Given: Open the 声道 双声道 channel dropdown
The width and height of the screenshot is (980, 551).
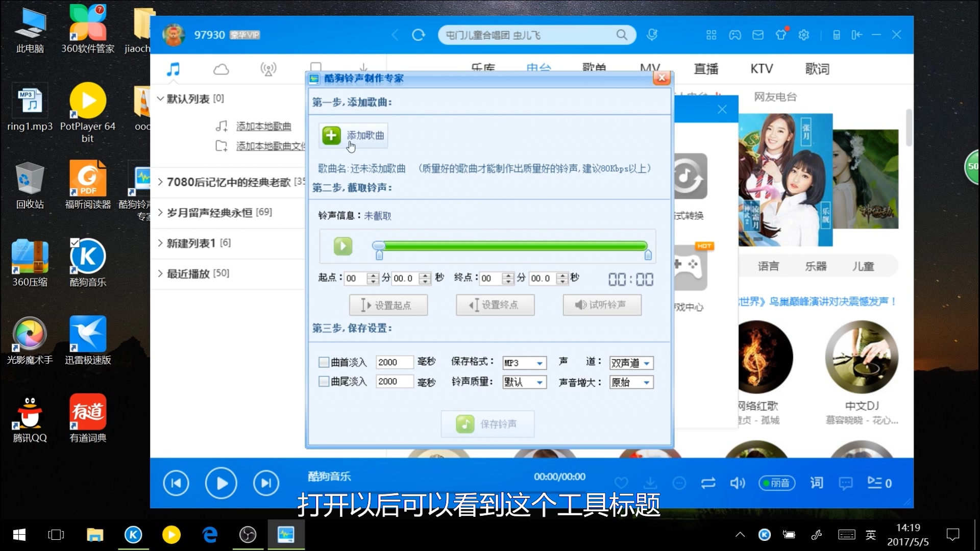Looking at the screenshot, I should point(631,363).
